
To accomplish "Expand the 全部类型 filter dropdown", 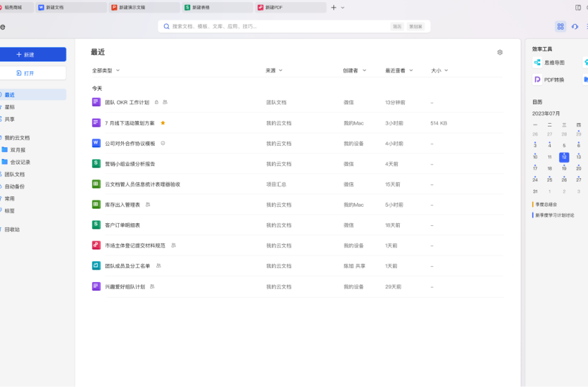I will coord(106,70).
